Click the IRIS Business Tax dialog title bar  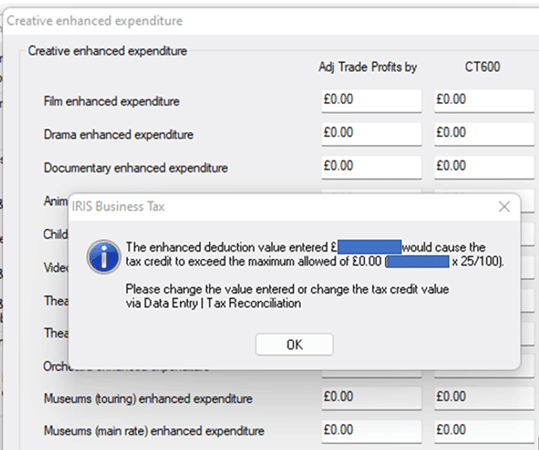tap(282, 207)
